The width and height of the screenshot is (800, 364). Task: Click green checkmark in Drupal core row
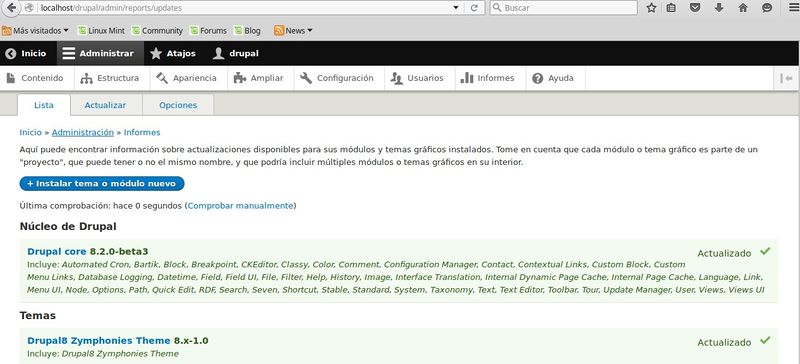765,251
